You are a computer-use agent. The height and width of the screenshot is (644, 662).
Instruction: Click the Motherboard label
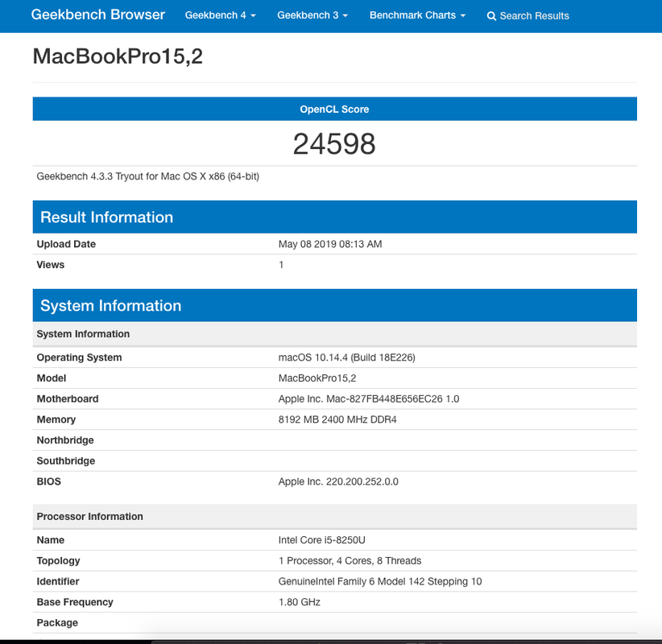68,398
